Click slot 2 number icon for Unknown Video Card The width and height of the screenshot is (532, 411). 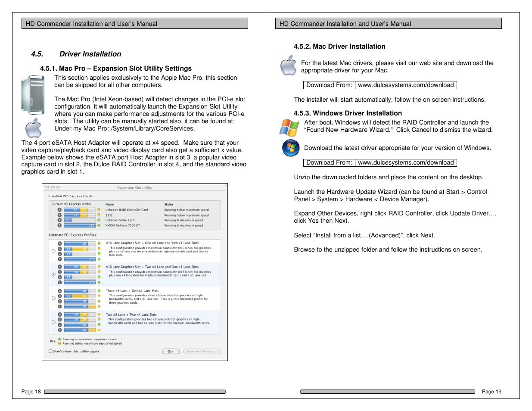pyautogui.click(x=59, y=220)
